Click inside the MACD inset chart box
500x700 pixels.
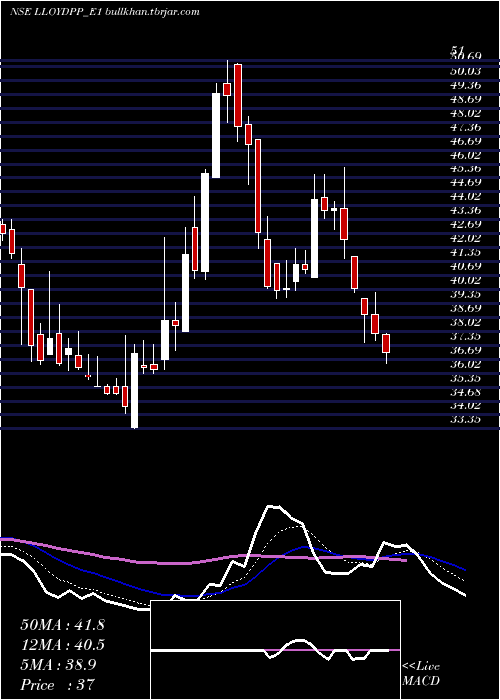tap(275, 650)
